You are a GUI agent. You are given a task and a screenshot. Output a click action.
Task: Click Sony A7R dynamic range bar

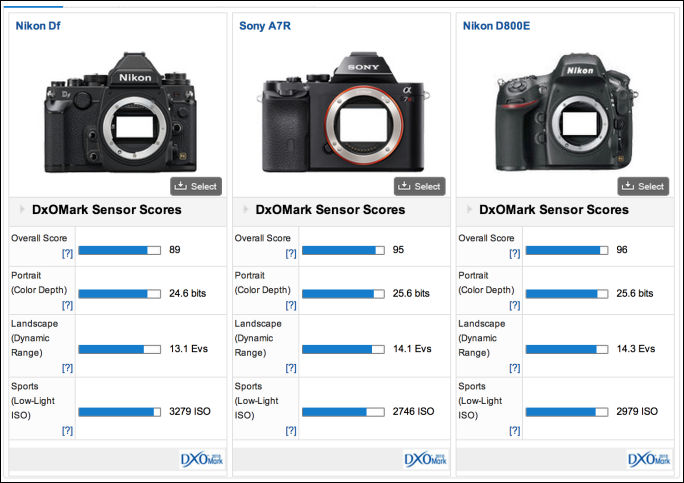click(343, 349)
